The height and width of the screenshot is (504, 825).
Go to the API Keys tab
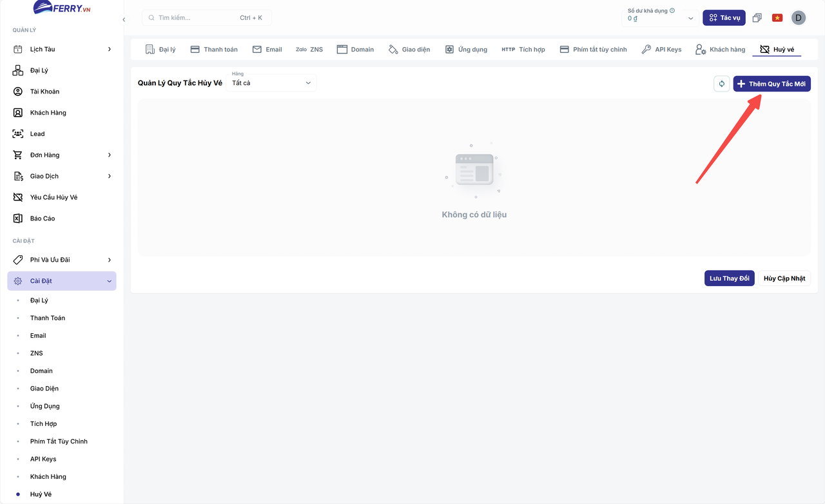coord(661,50)
